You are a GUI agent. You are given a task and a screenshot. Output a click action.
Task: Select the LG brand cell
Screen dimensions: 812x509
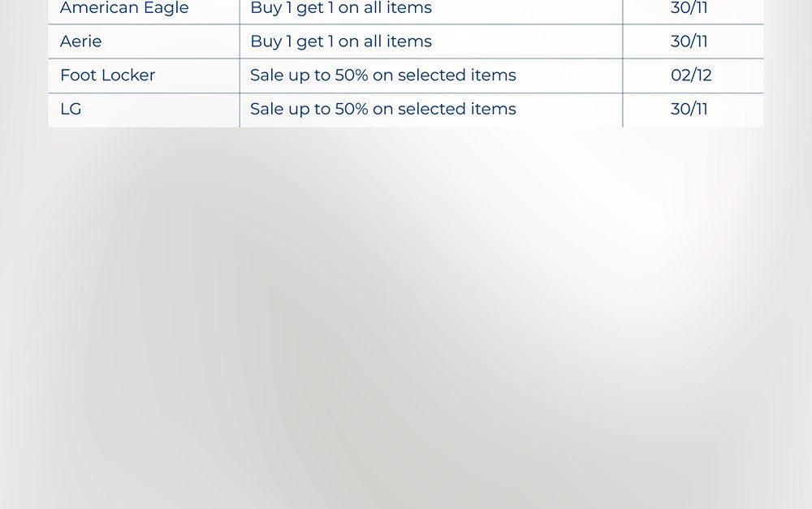click(71, 109)
